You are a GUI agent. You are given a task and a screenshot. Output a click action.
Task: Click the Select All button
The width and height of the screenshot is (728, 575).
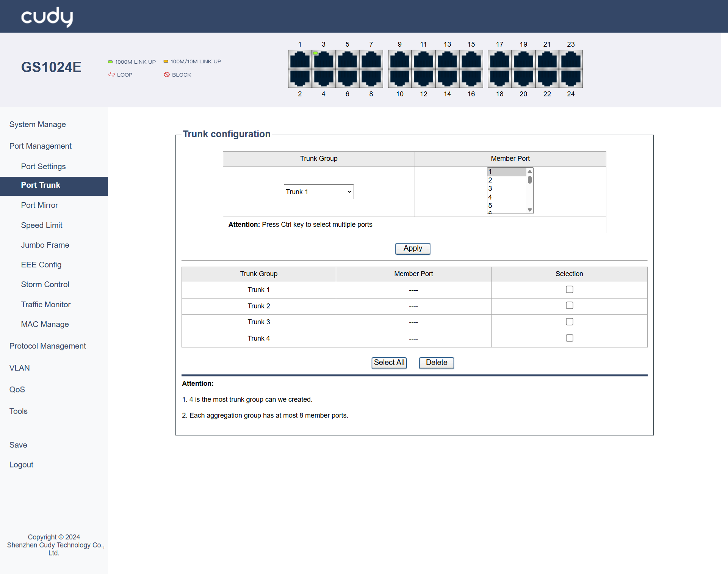(389, 363)
